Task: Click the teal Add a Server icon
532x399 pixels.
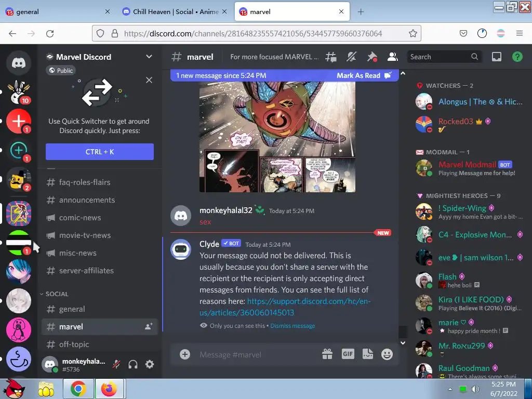Action: (19, 150)
